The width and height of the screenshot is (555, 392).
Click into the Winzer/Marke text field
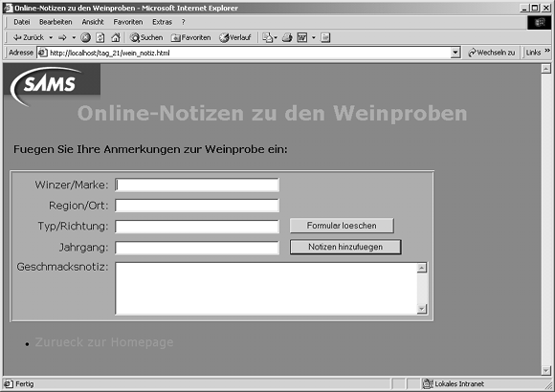[x=197, y=185]
